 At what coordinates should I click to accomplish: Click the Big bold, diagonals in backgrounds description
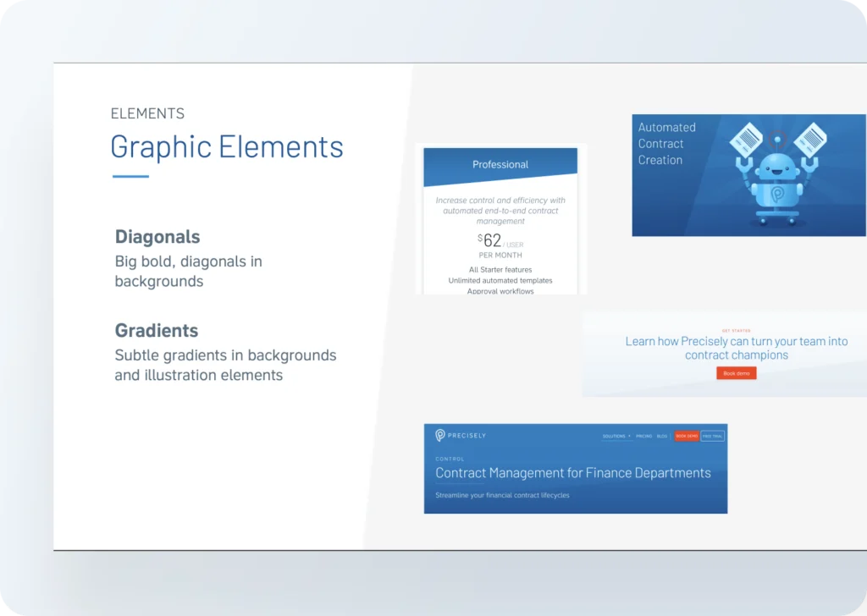tap(189, 272)
